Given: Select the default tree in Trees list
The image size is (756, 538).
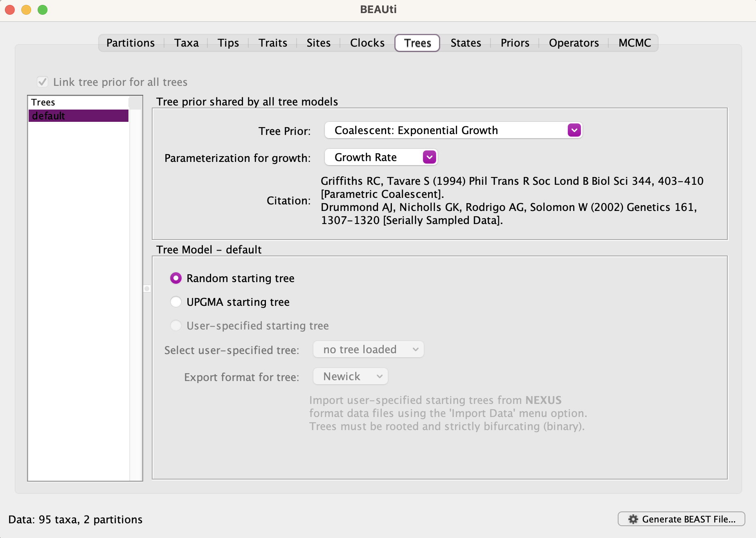Looking at the screenshot, I should coord(78,116).
